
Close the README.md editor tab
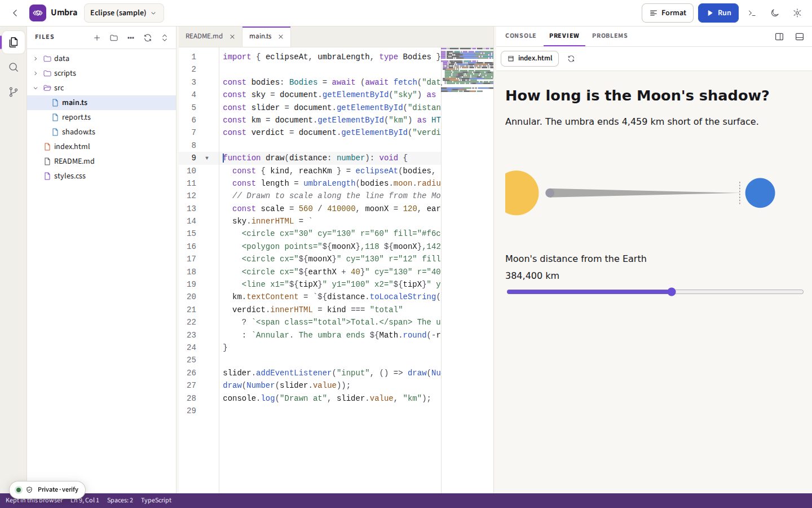coord(232,37)
